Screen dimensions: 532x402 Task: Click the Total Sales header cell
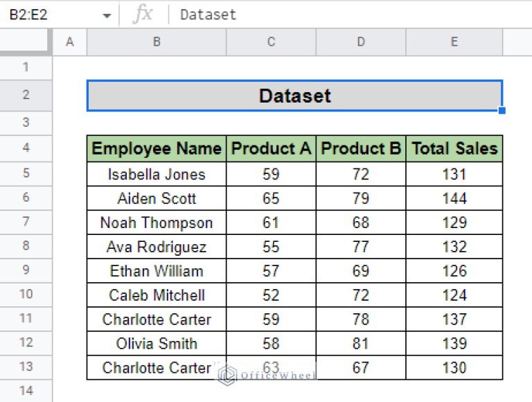coord(454,148)
